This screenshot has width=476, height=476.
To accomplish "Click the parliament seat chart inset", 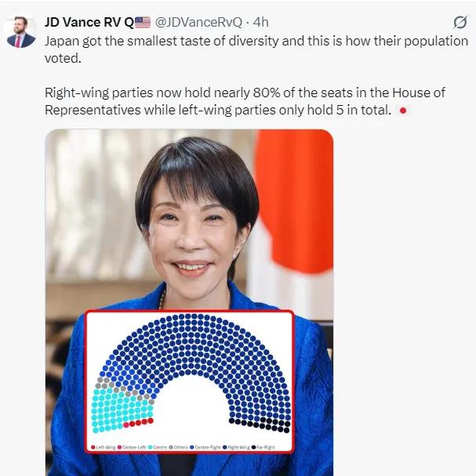I will [190, 381].
